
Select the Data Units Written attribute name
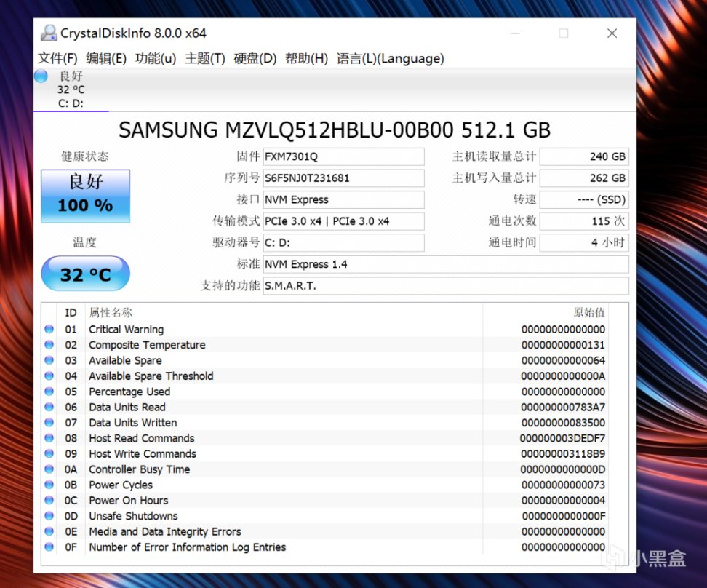point(133,423)
